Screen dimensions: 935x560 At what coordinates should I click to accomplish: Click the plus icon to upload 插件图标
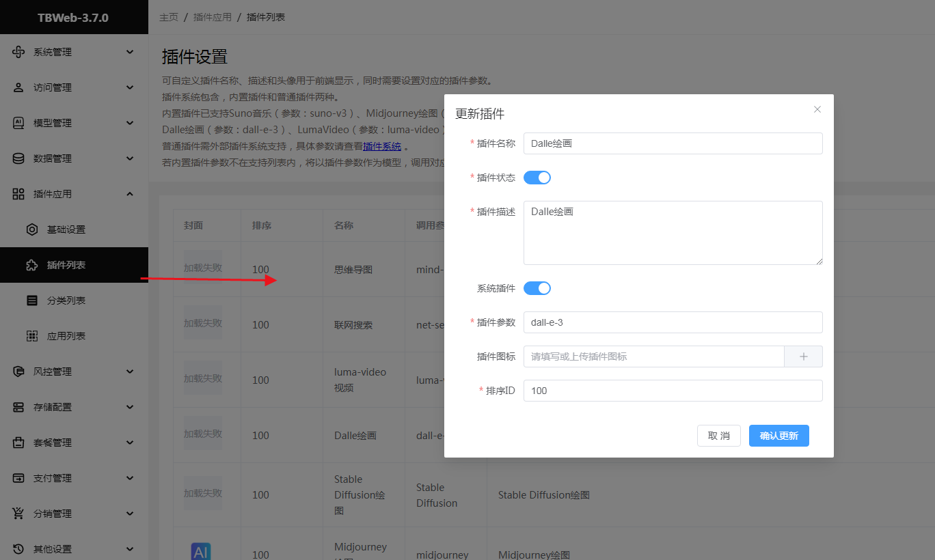click(803, 356)
